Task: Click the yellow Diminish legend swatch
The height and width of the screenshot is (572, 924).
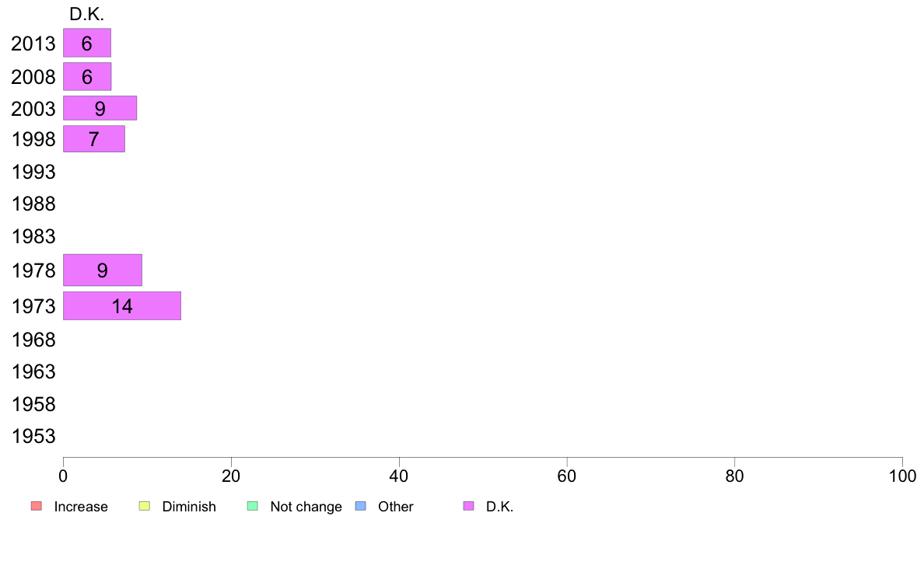Action: [145, 506]
